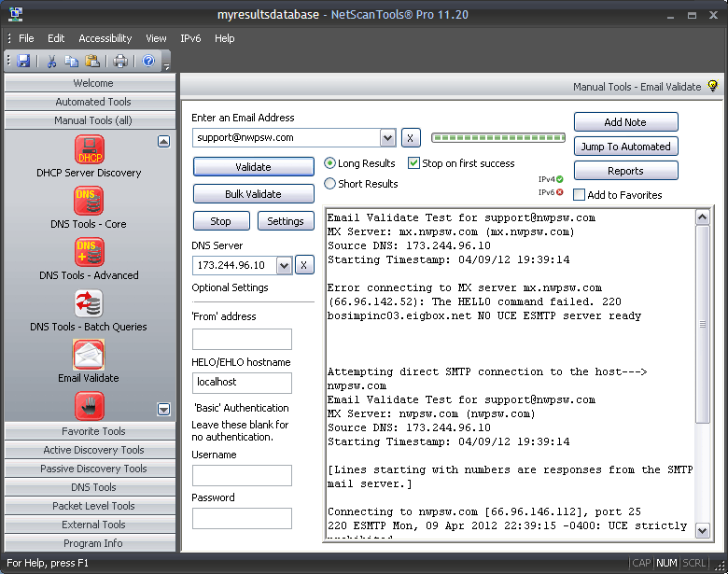This screenshot has height=574, width=728.
Task: Open the DNS Tools - Advanced icon
Action: coord(90,252)
